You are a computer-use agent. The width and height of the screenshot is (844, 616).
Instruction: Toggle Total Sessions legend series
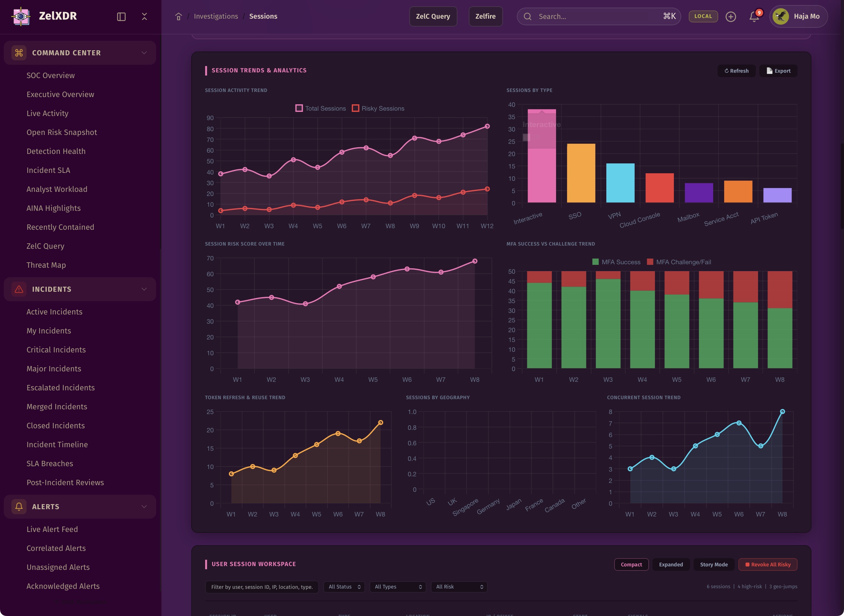[x=321, y=108]
